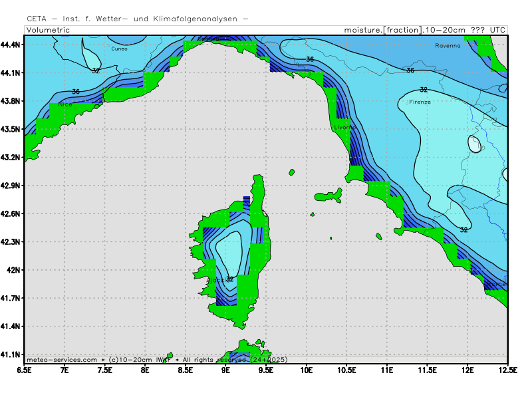This screenshot has height=399, width=532.
Task: Click the Firenze city label
Action: [x=420, y=102]
